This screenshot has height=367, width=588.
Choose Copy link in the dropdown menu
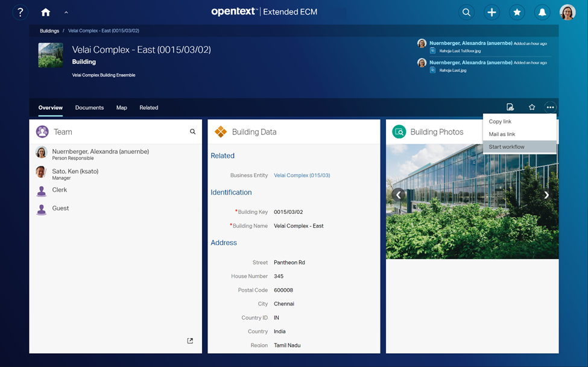[500, 122]
